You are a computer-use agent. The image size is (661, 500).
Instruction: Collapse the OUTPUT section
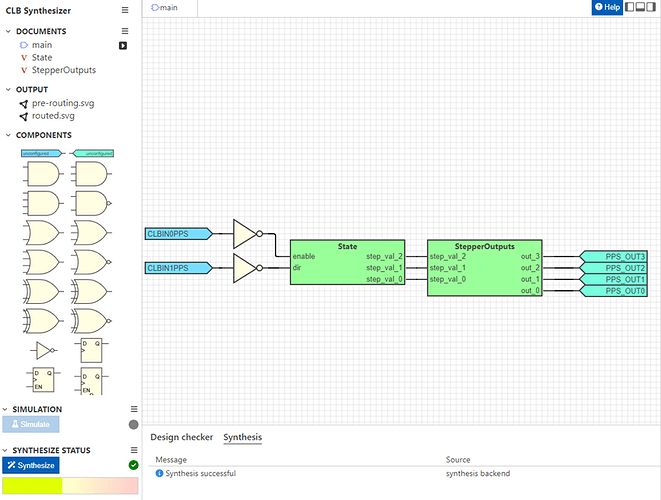point(8,89)
